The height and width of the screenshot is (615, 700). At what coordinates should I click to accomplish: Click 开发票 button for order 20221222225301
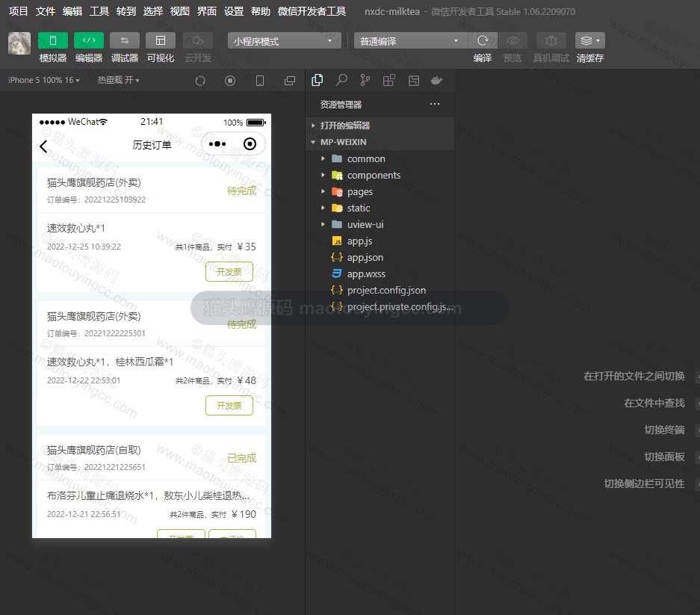click(229, 406)
